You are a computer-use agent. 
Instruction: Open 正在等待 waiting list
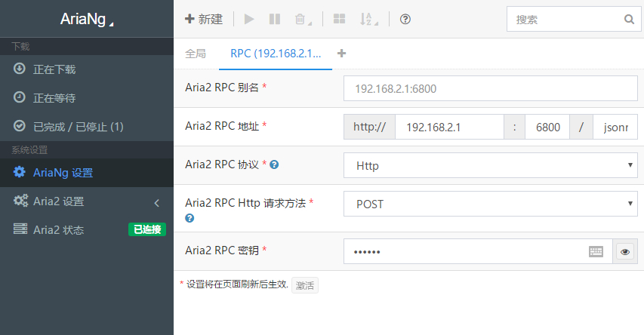tap(87, 98)
